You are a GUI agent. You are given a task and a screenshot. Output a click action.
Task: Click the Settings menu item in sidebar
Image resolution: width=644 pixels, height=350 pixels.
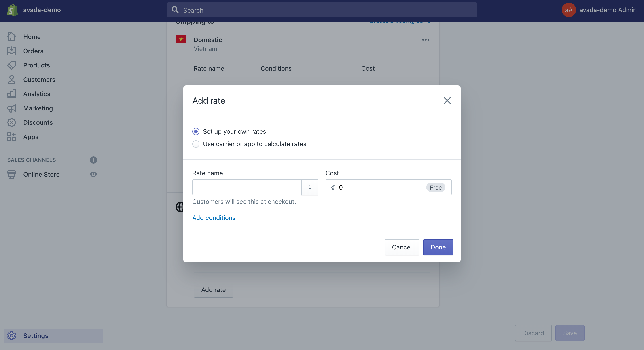tap(35, 335)
